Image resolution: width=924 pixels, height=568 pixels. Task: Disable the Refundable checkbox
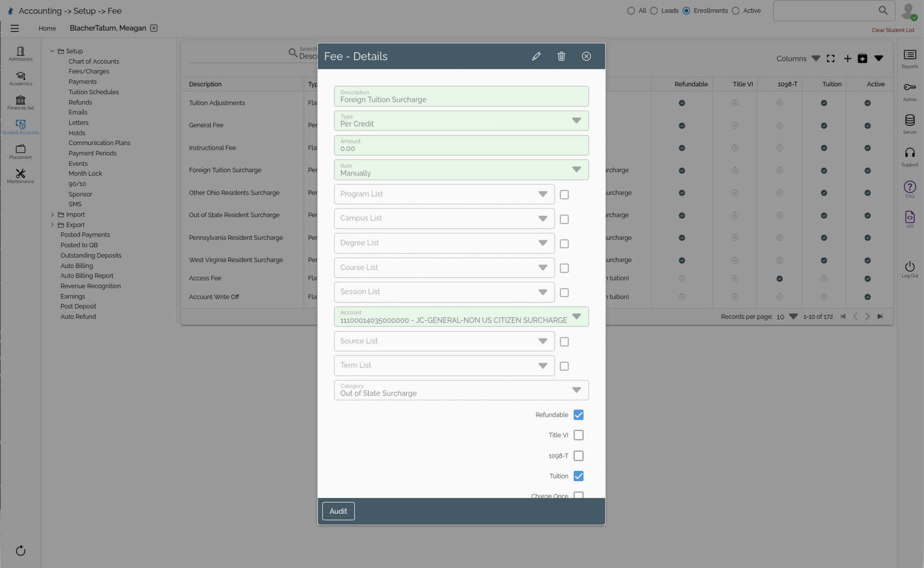[x=578, y=415]
